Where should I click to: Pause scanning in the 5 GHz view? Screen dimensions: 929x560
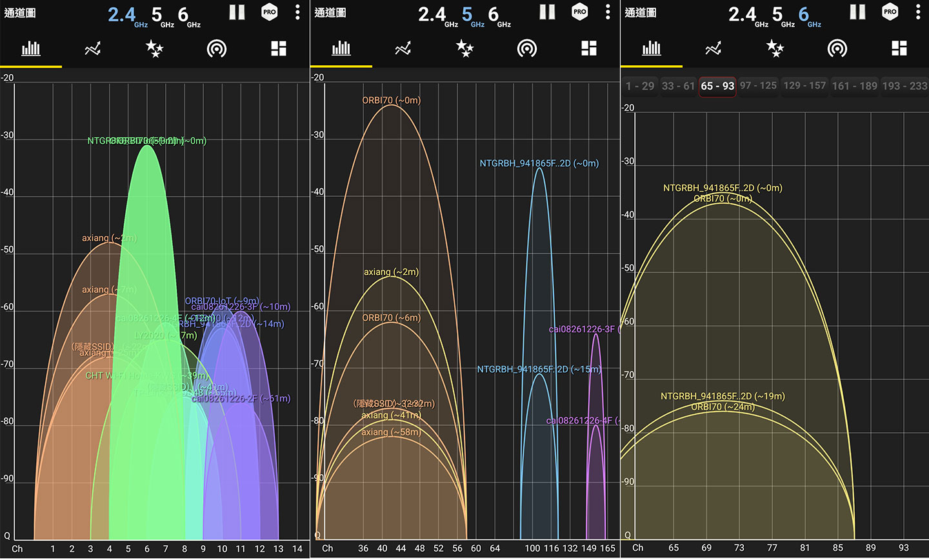point(547,12)
